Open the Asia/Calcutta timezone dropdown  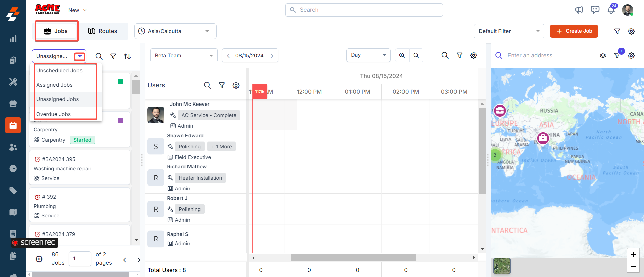point(175,31)
